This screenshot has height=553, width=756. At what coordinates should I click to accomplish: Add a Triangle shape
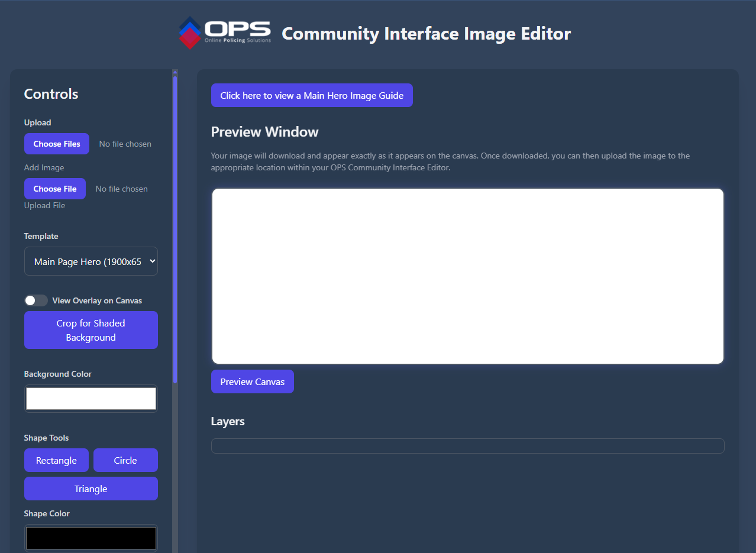(91, 489)
